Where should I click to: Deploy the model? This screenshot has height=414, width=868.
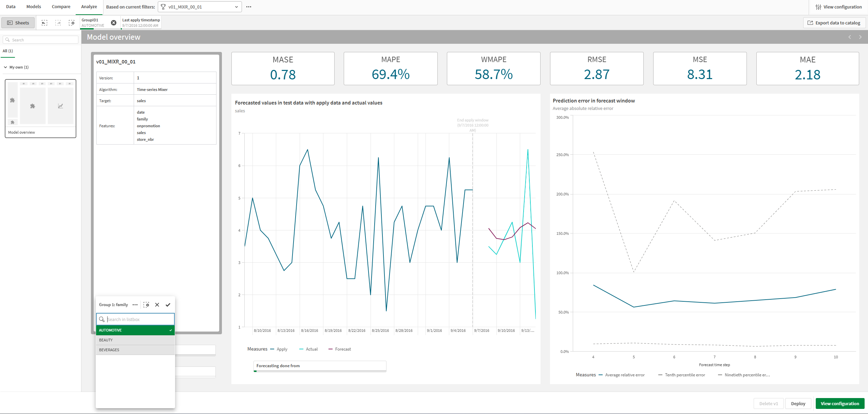(798, 403)
